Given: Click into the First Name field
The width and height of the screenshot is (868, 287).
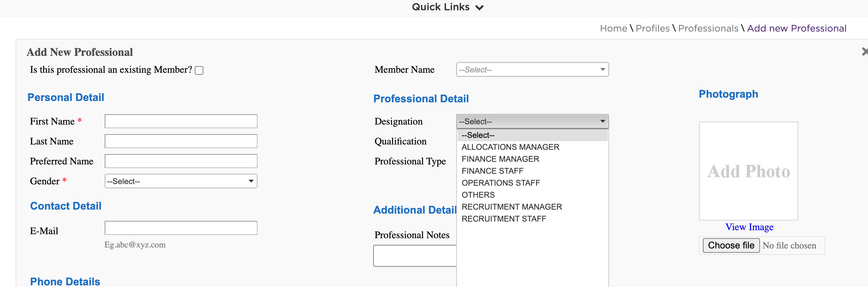Looking at the screenshot, I should coord(181,121).
